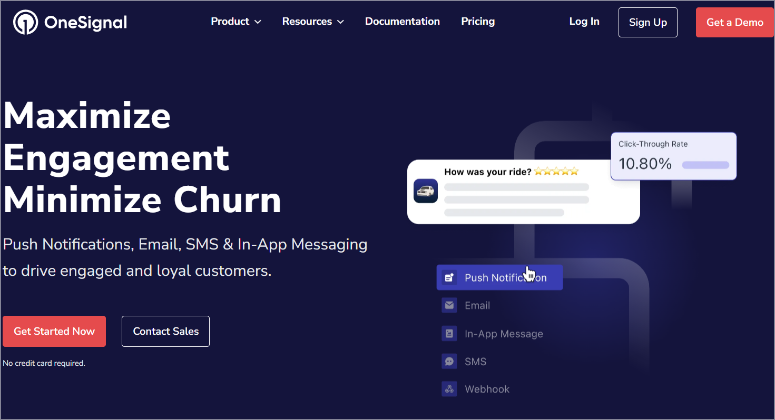
Task: Open the Documentation page
Action: [x=402, y=21]
